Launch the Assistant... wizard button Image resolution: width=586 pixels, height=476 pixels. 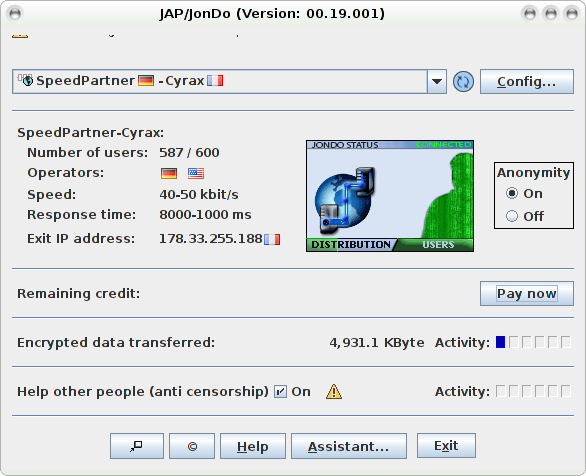(x=349, y=446)
